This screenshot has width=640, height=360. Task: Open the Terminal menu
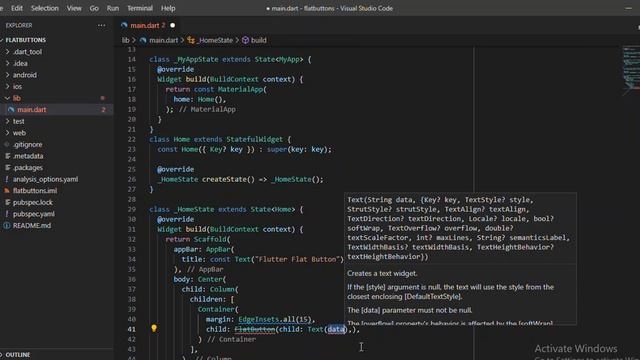(140, 8)
